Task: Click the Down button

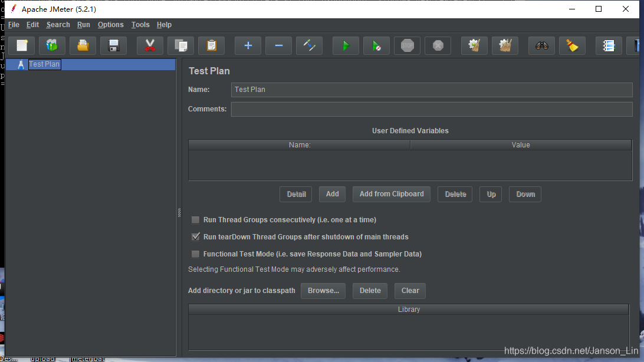Action: (x=525, y=194)
